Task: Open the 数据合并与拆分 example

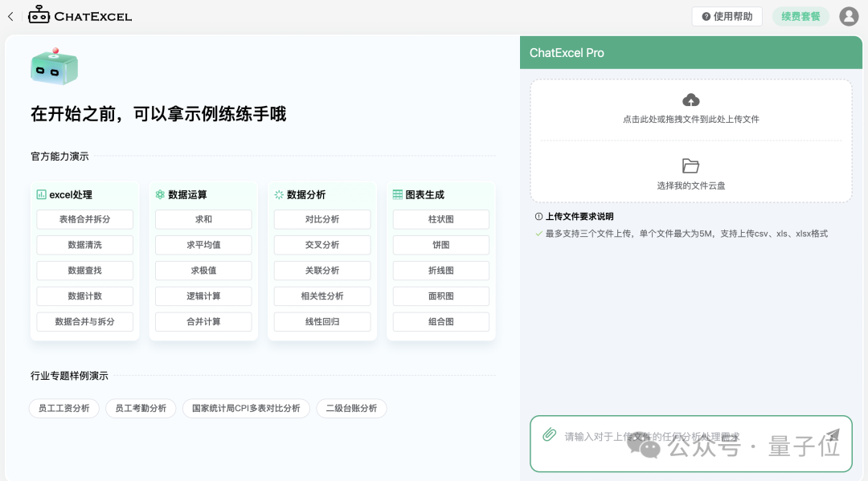Action: click(84, 322)
